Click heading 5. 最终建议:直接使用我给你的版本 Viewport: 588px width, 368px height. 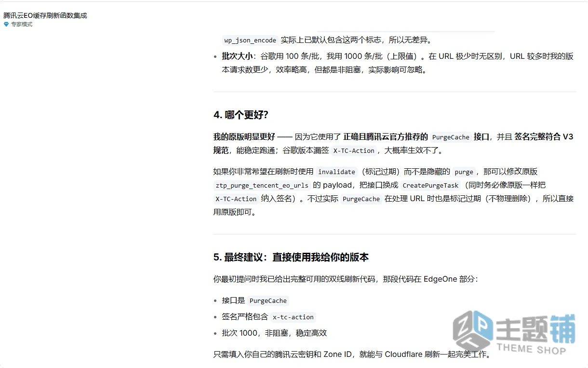pyautogui.click(x=291, y=257)
